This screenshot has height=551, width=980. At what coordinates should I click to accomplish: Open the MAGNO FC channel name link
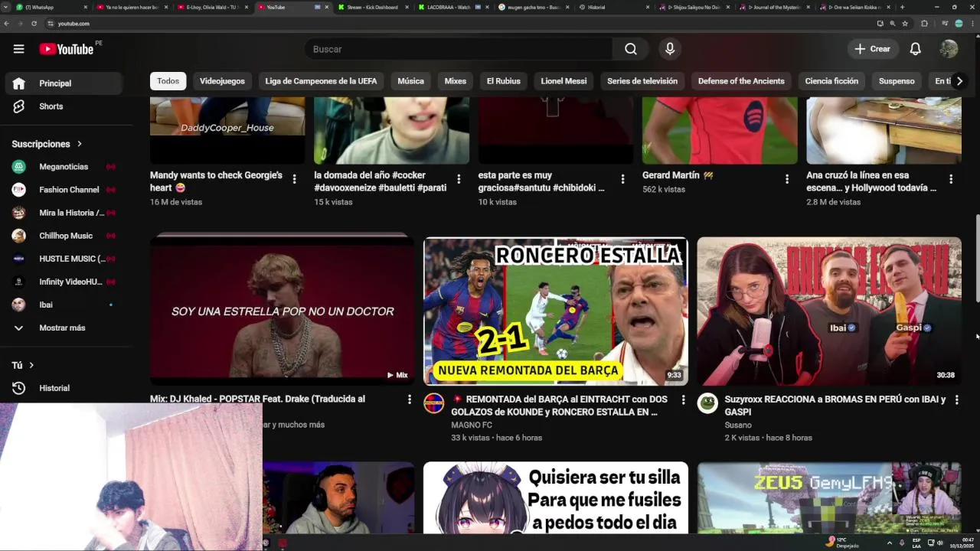[472, 425]
